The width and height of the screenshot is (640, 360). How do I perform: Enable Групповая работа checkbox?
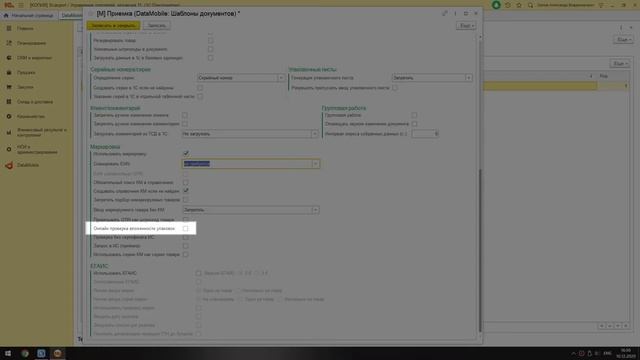pos(414,115)
